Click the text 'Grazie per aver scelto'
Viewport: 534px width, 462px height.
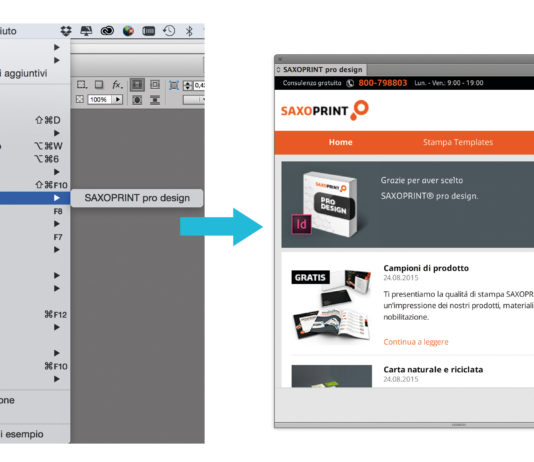click(x=422, y=180)
